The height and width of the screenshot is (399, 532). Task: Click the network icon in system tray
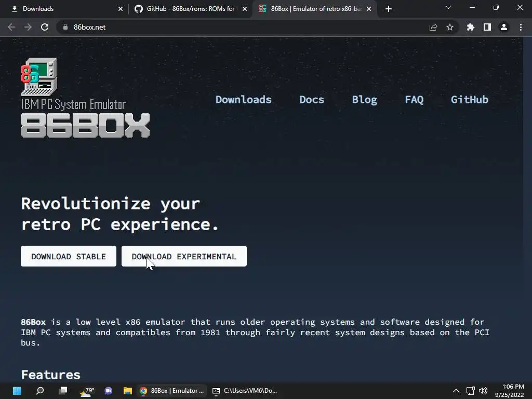(x=471, y=391)
